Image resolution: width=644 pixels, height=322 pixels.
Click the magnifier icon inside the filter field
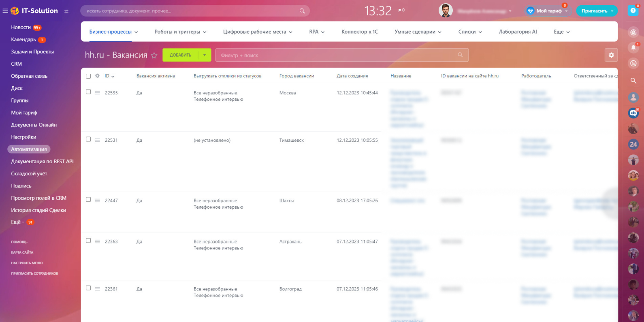pos(460,55)
